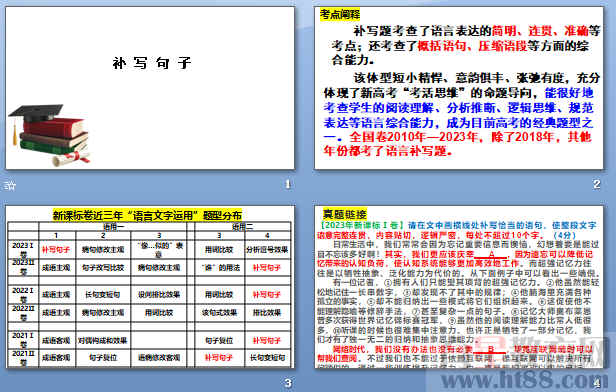Select slide 2 thumbnail headed 考点阐释

[459, 88]
